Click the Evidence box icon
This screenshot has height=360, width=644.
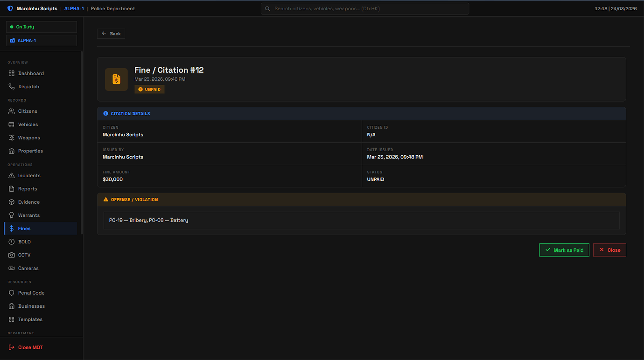pyautogui.click(x=12, y=202)
